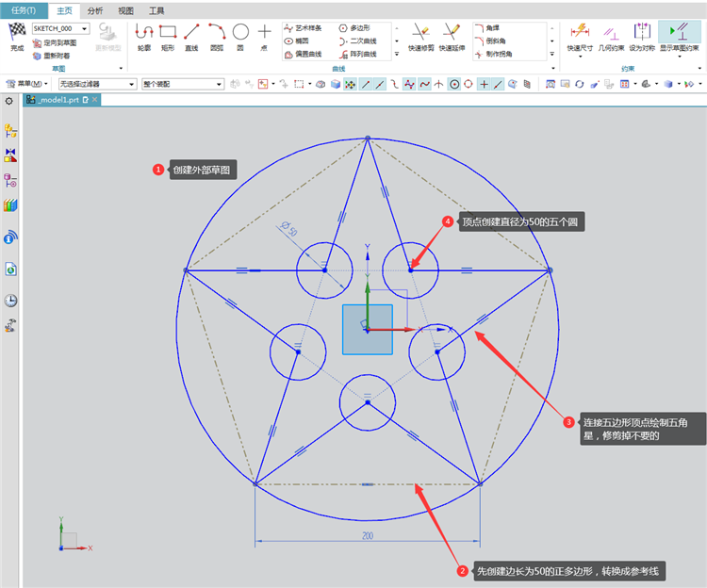
Task: Open resource bar settings gear
Action: tap(9, 101)
